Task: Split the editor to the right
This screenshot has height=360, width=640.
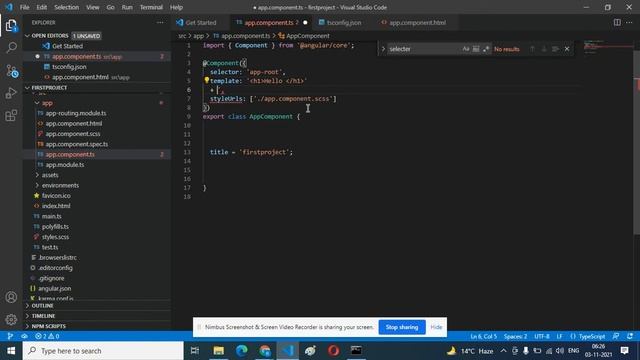Action: [617, 22]
